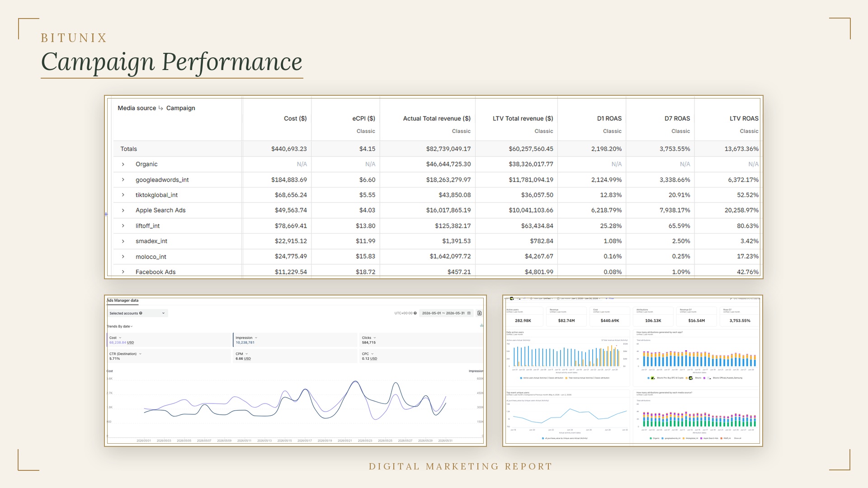The width and height of the screenshot is (868, 488).
Task: Click the date range 2026-05-01 ~ 2026-05-31 field
Action: coord(446,313)
